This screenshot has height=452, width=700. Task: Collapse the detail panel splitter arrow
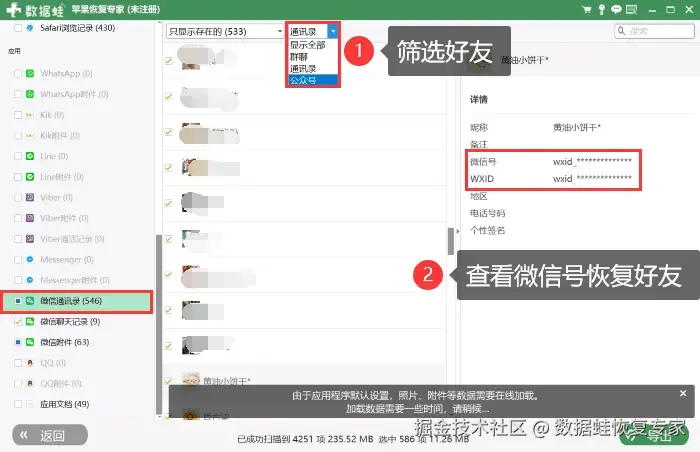pos(458,231)
